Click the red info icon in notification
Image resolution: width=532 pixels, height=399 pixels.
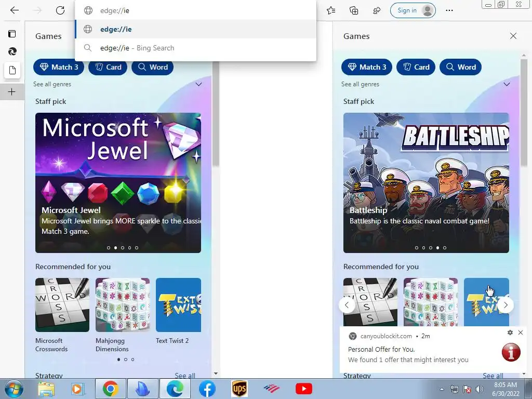(x=511, y=352)
